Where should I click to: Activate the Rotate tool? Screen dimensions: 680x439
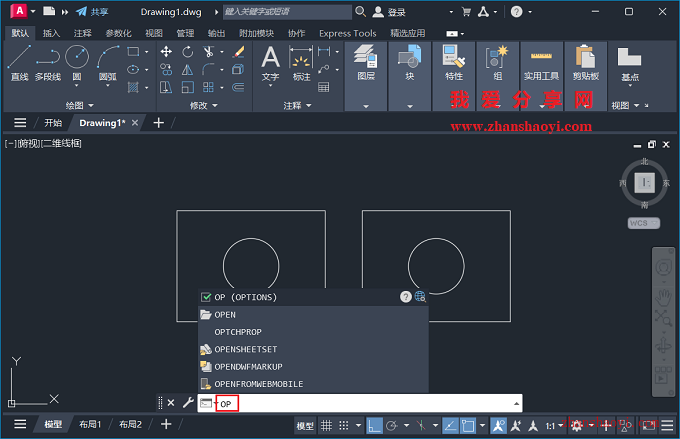187,52
